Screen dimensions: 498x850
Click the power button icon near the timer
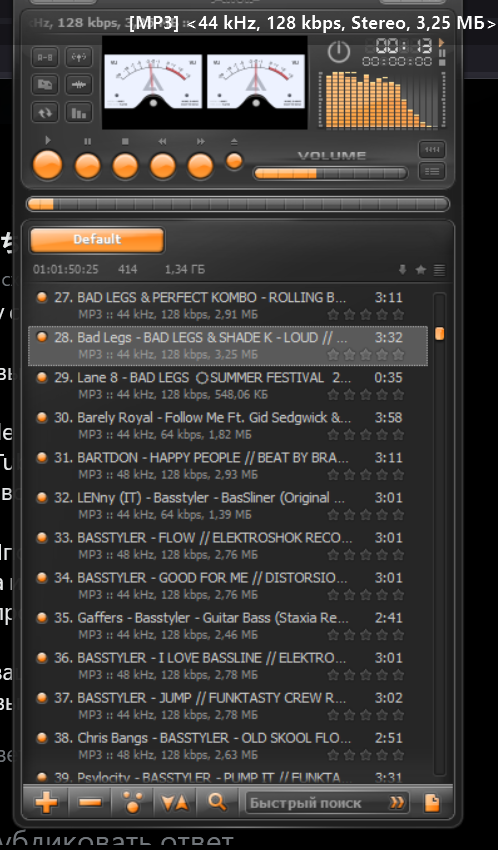pyautogui.click(x=339, y=52)
